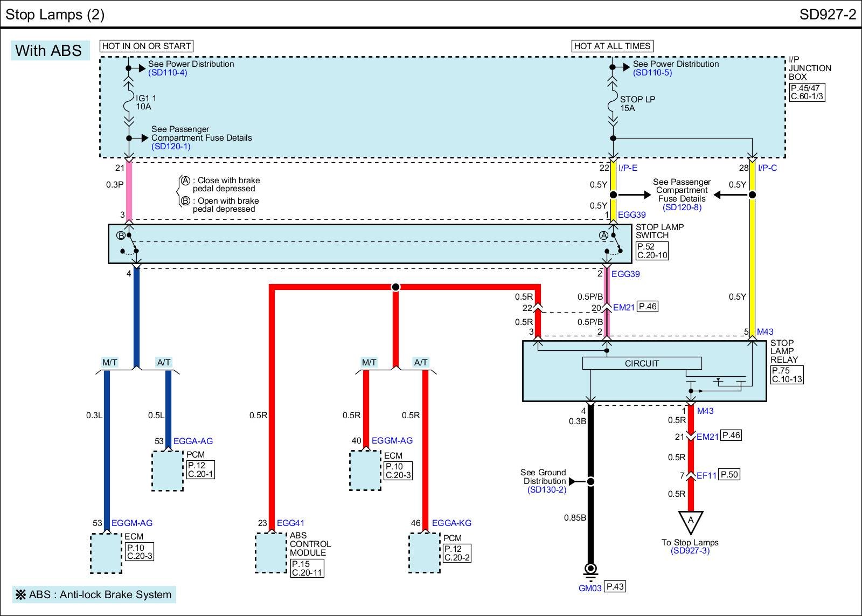862x616 pixels.
Task: Select the IG1 1 10A fuse symbol
Action: [x=129, y=102]
